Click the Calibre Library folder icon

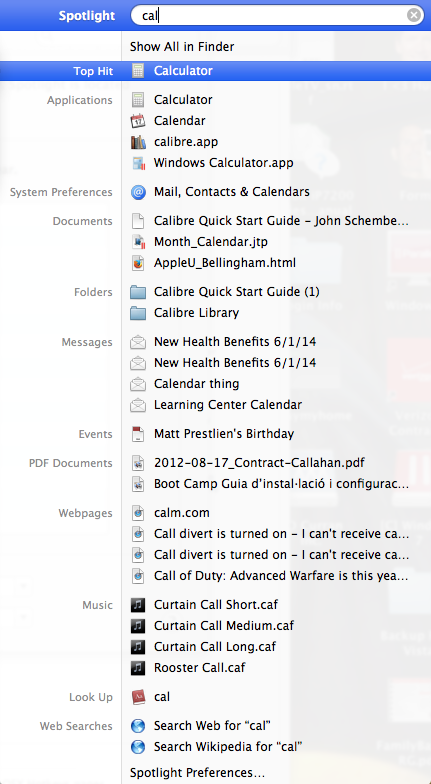point(138,312)
